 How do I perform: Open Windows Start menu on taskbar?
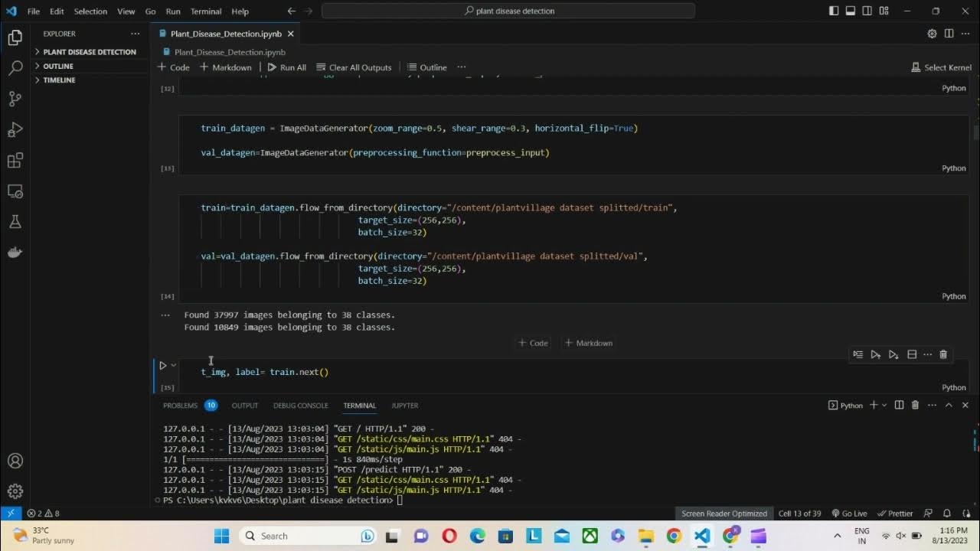221,536
